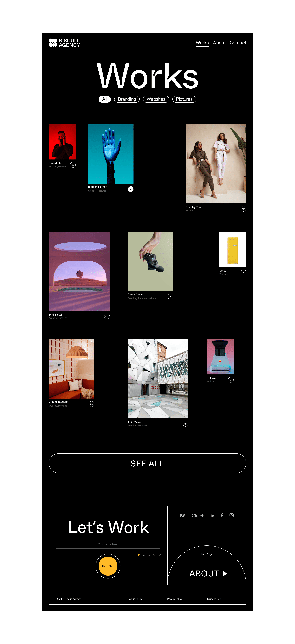The height and width of the screenshot is (644, 295).
Task: Click the eye icon for Garold Shu
Action: click(x=73, y=165)
